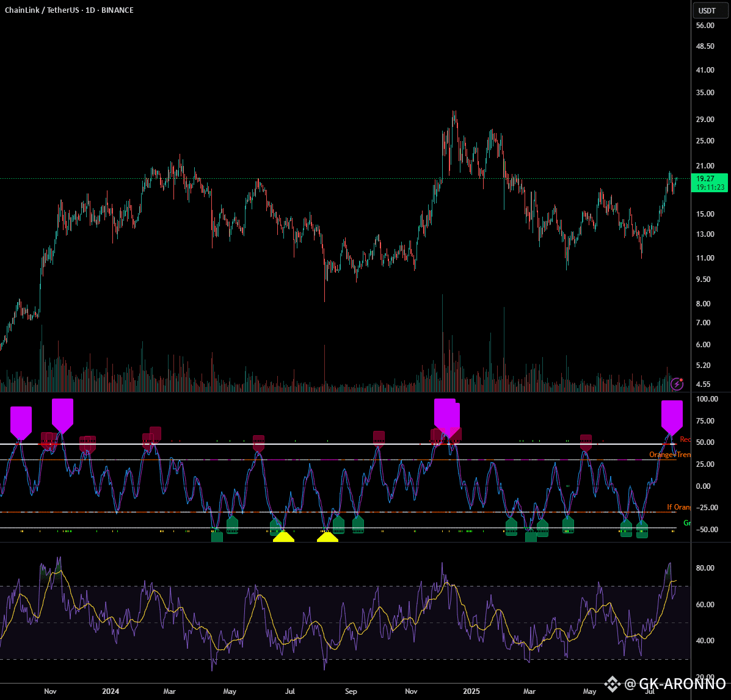Viewport: 731px width, 700px height.
Task: Click the 9.50 price axis label
Action: (x=703, y=280)
